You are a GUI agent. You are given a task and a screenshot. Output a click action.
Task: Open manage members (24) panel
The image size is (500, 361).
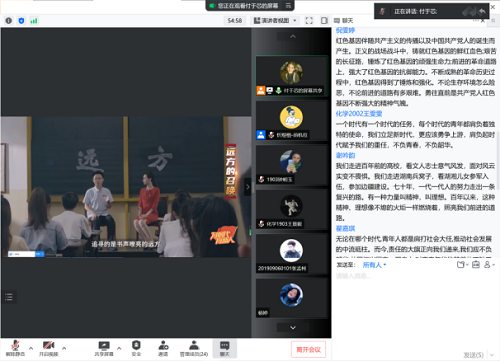point(194,348)
